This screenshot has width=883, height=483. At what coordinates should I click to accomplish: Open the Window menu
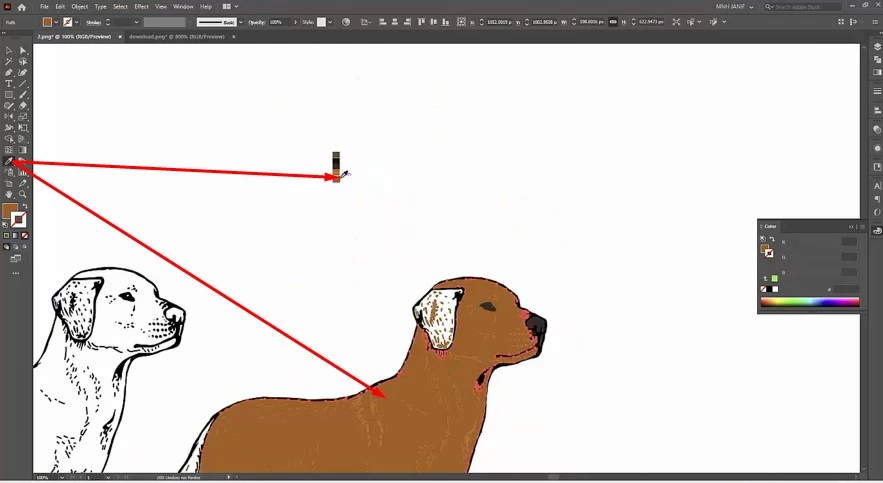tap(183, 7)
